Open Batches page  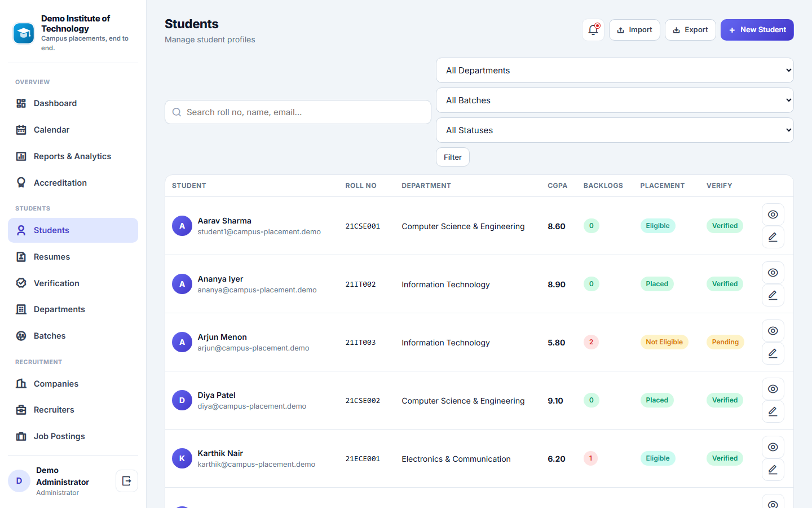(73, 336)
